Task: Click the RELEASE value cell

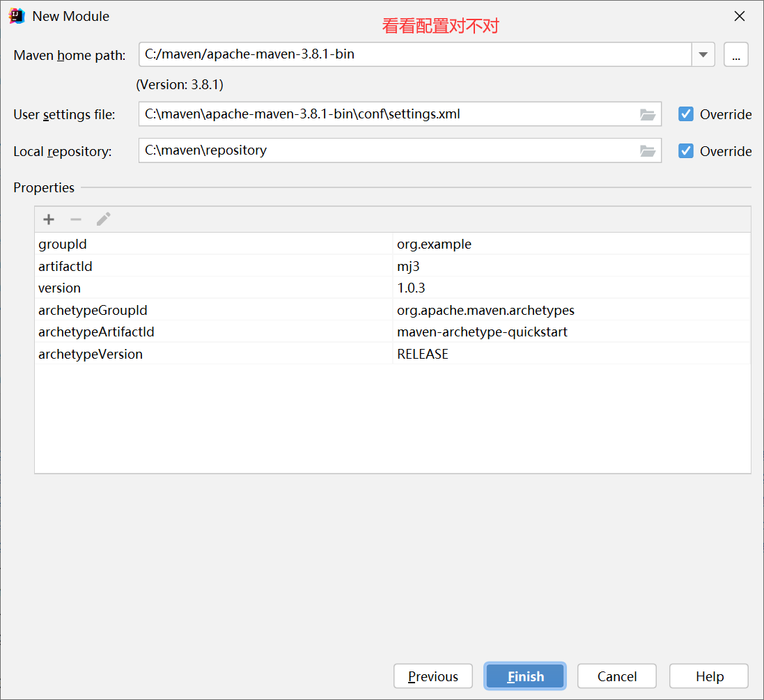Action: 571,353
